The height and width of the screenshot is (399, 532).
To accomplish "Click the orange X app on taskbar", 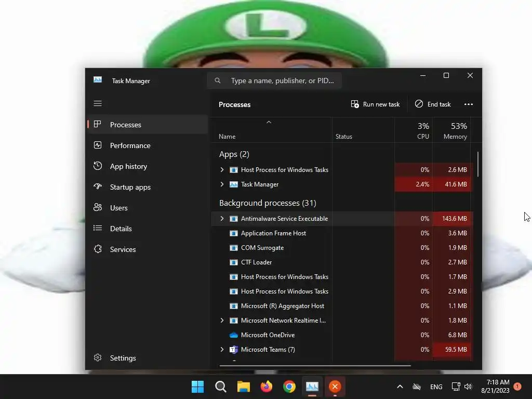I will [335, 387].
